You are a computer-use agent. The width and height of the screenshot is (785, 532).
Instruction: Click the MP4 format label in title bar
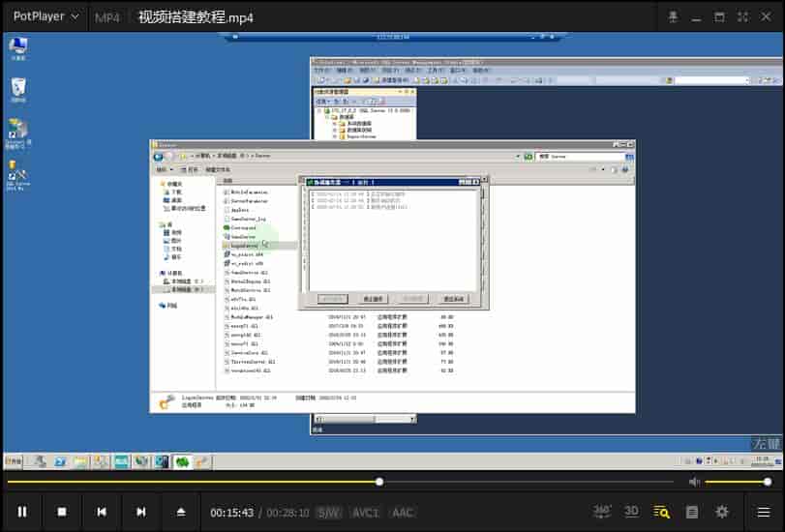[x=107, y=17]
